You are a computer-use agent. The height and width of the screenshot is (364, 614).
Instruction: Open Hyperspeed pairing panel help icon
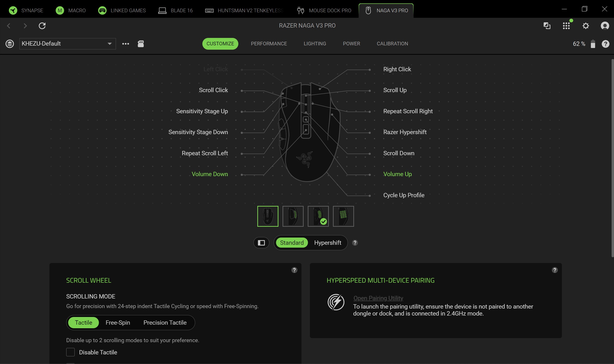(x=554, y=270)
